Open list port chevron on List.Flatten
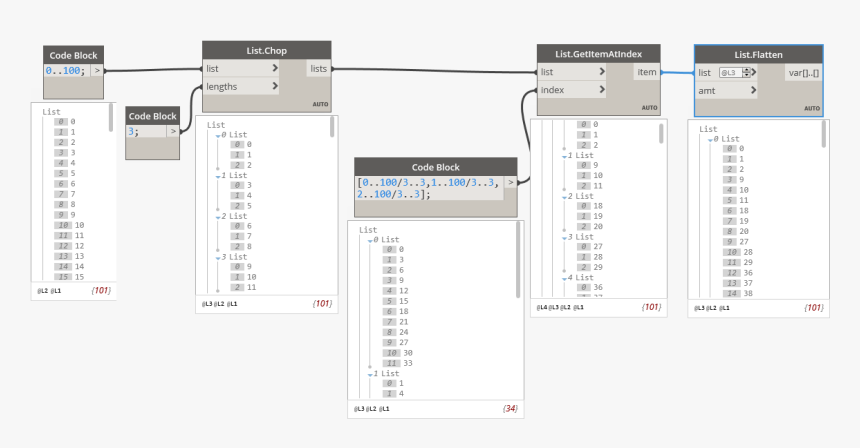 pyautogui.click(x=754, y=72)
